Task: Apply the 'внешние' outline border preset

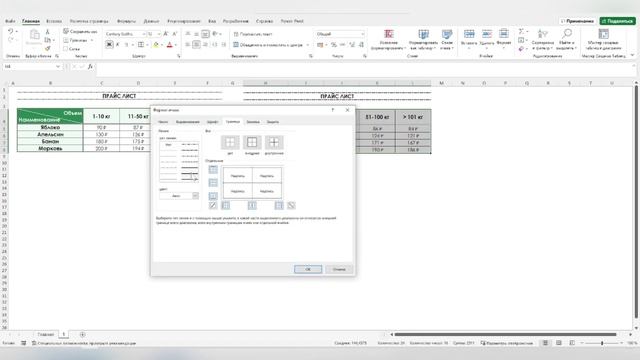Action: [x=252, y=142]
